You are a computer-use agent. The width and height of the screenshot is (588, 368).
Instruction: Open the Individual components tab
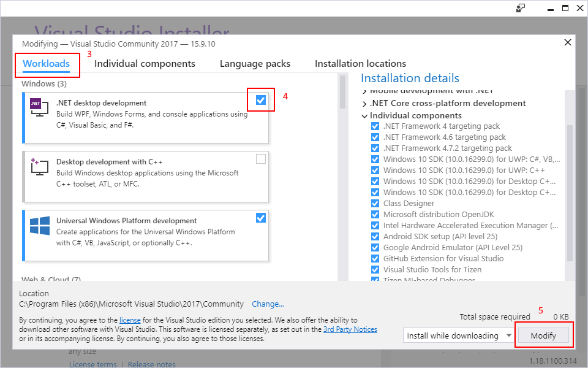click(x=145, y=63)
